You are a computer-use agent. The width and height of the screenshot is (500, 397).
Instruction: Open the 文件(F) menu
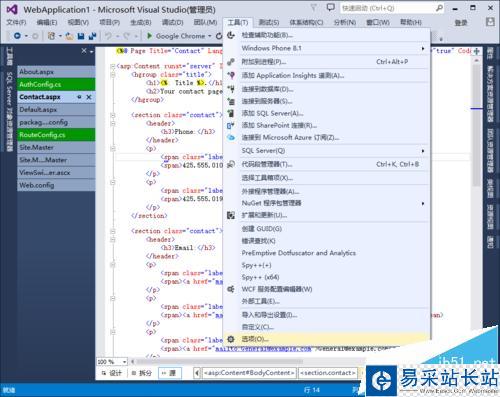tap(16, 22)
